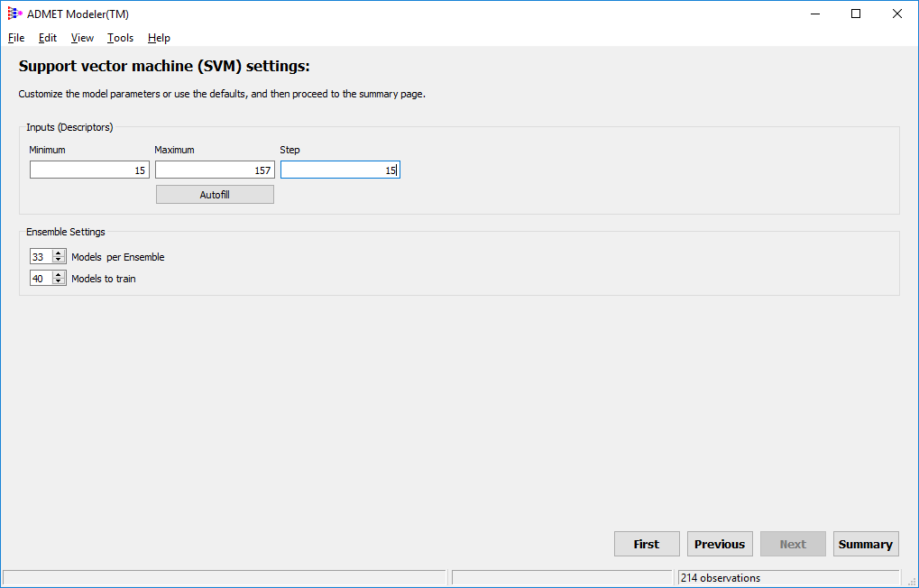Click the Models per Ensemble value box
The image size is (919, 588).
click(x=41, y=257)
